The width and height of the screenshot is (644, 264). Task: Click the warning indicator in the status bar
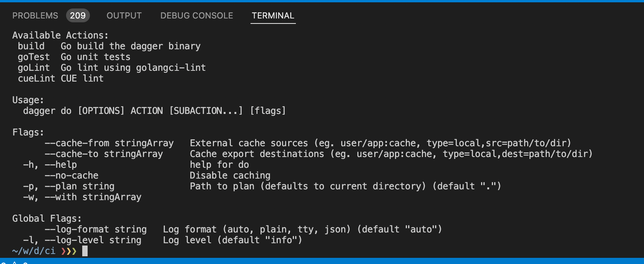(14, 262)
